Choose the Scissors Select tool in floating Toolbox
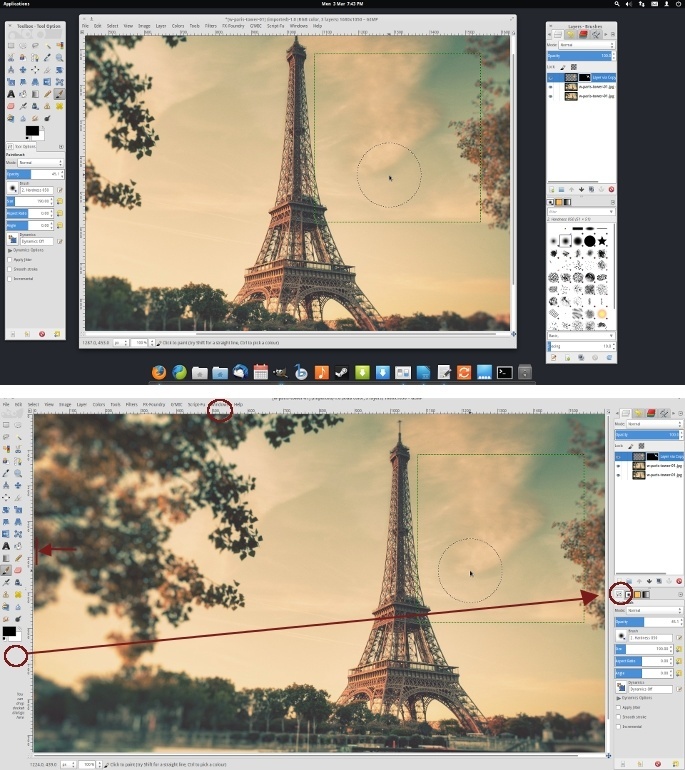Image resolution: width=685 pixels, height=770 pixels. [11, 58]
